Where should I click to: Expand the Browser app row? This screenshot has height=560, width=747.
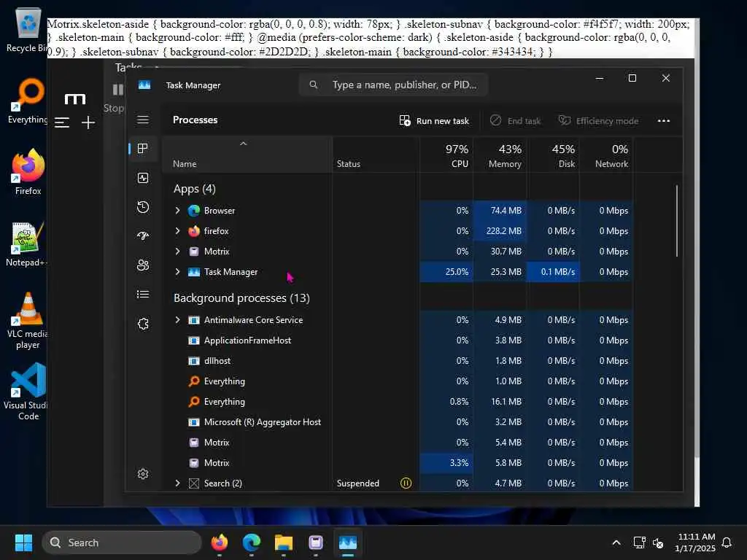coord(177,211)
